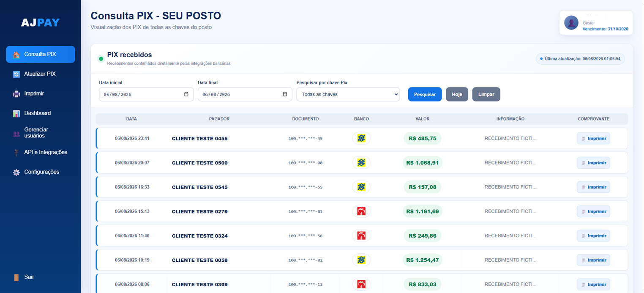Click the Limpar button

coord(486,94)
